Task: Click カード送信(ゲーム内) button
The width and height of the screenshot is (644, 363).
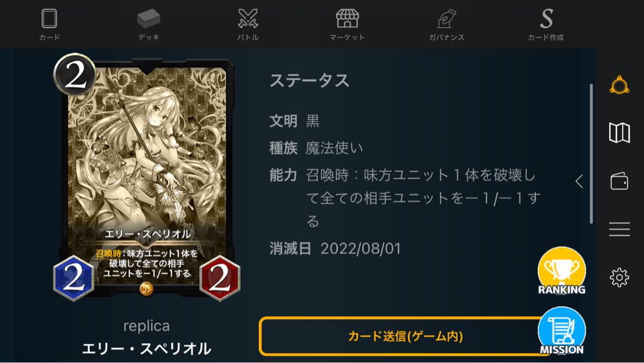Action: 405,336
